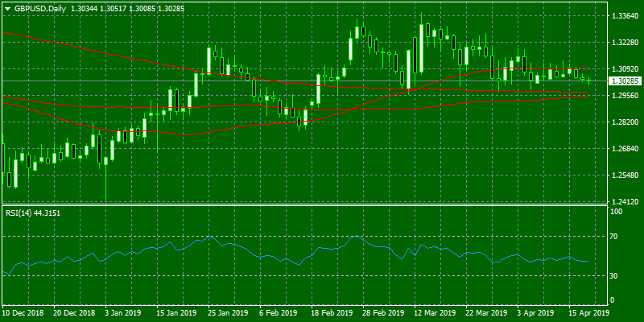Click the 1.33640 price axis label
This screenshot has width=644, height=322.
(625, 16)
